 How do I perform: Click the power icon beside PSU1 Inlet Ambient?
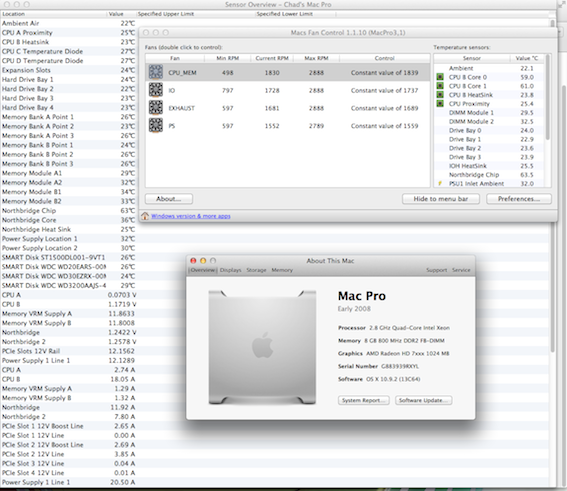(440, 183)
